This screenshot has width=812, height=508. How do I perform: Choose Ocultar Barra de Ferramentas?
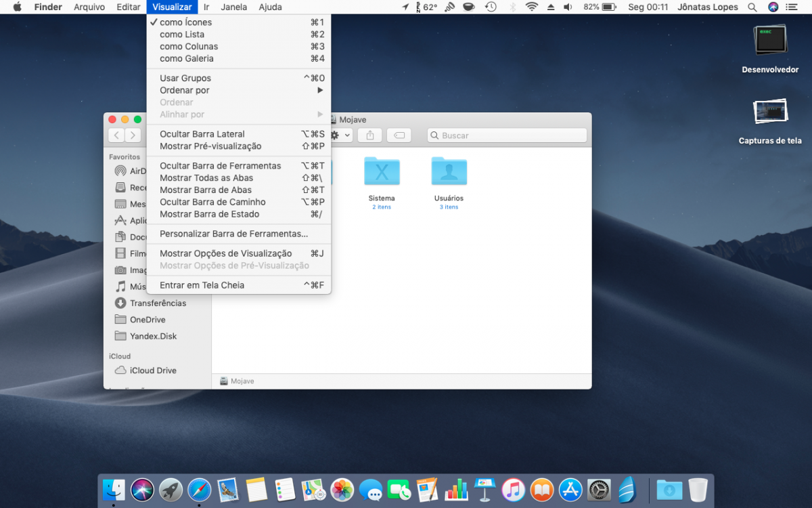coord(239,166)
